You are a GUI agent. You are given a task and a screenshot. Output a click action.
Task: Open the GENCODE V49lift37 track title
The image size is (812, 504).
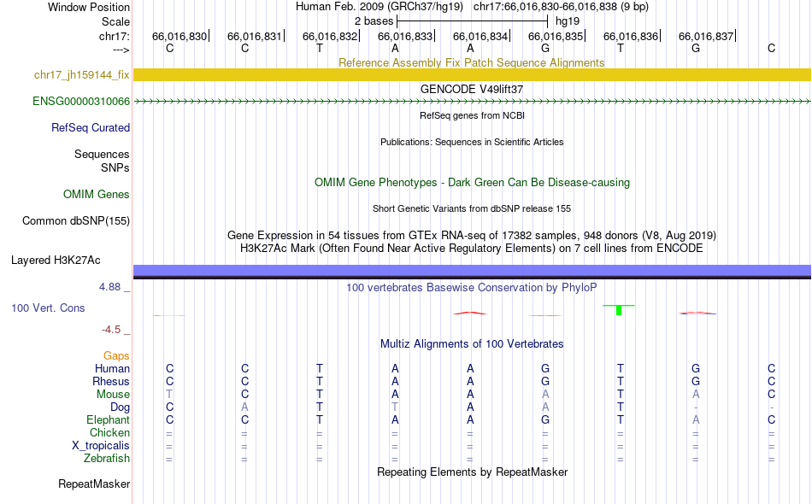point(471,89)
